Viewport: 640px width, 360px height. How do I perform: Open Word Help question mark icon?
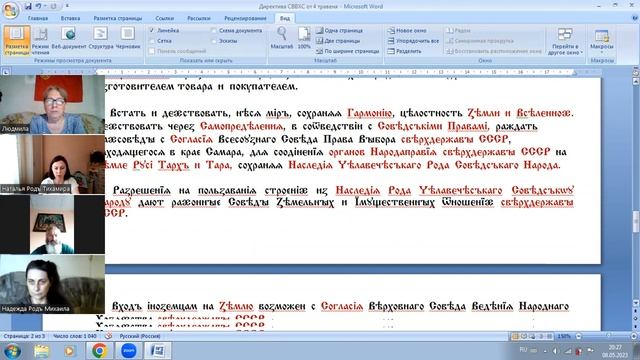(635, 18)
